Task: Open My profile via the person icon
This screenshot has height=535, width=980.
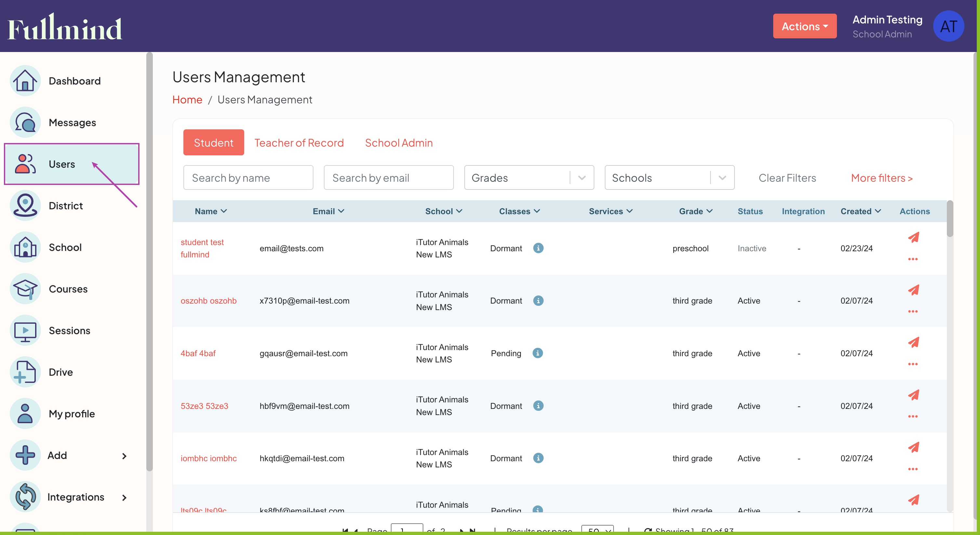Action: click(x=25, y=414)
